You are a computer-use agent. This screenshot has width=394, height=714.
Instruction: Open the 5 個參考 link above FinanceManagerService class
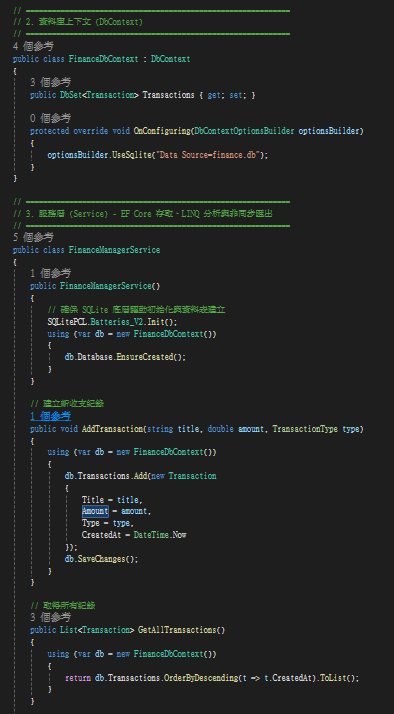pyautogui.click(x=33, y=237)
